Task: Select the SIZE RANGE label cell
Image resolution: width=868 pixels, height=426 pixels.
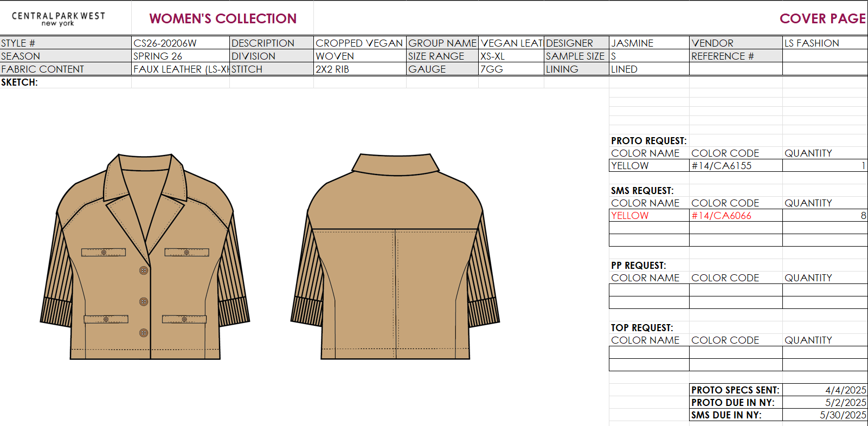Action: [442, 56]
